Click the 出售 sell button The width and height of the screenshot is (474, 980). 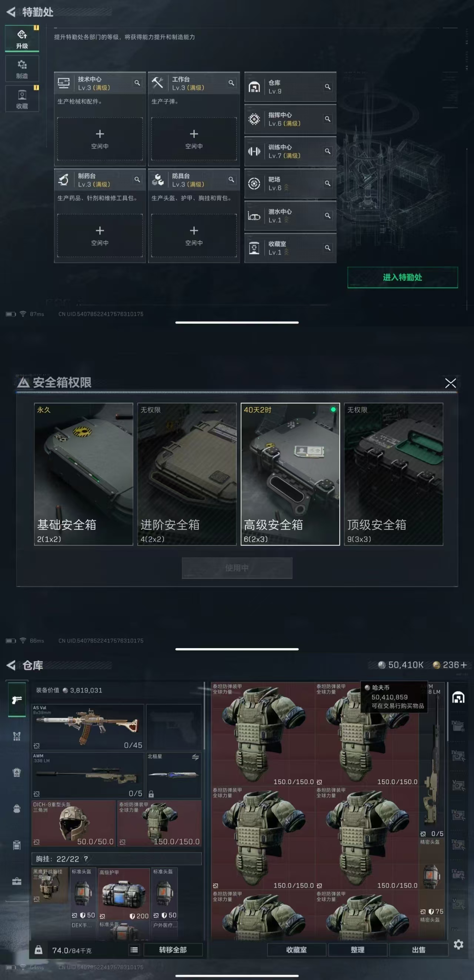click(x=419, y=950)
